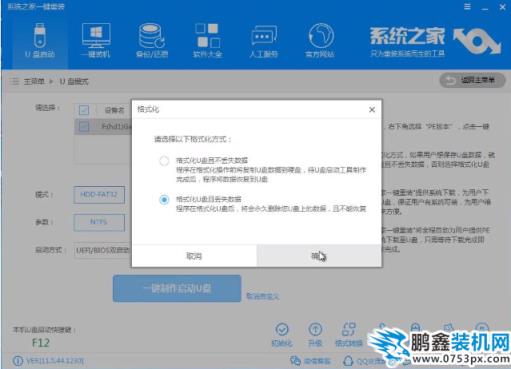The height and width of the screenshot is (369, 511).
Task: Click the link beside the create button
Action: tap(262, 296)
